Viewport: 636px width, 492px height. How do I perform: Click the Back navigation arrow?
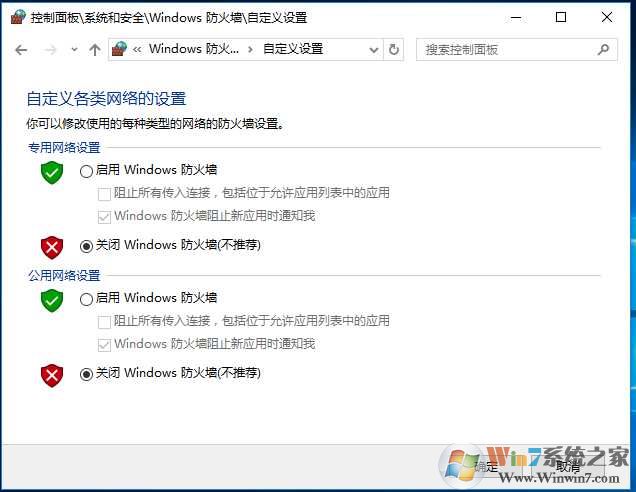tap(21, 50)
